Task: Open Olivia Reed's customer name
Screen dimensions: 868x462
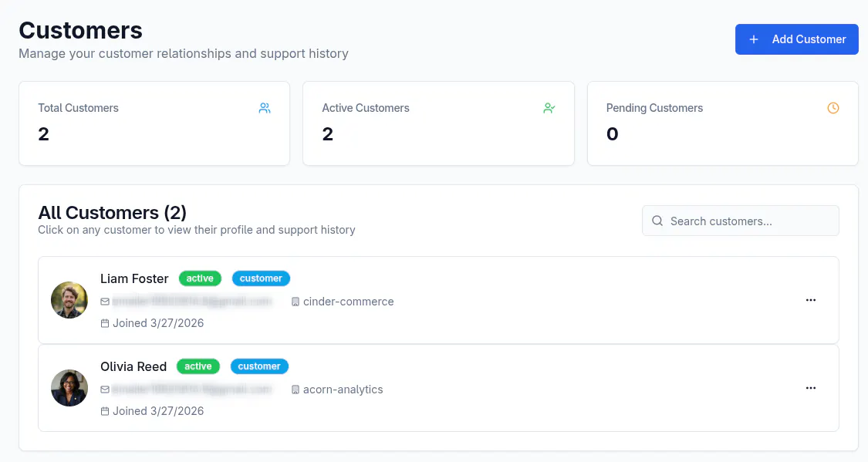Action: pos(133,366)
